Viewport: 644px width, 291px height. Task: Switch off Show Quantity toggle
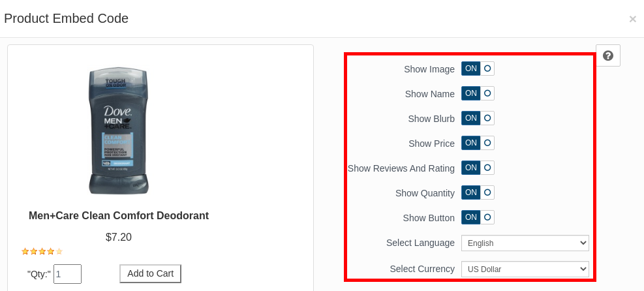(x=478, y=192)
